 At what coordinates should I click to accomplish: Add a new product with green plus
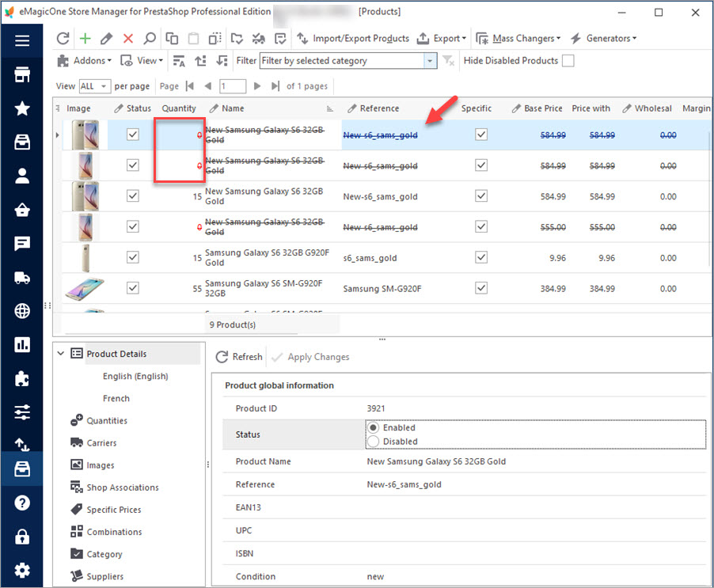pos(85,39)
